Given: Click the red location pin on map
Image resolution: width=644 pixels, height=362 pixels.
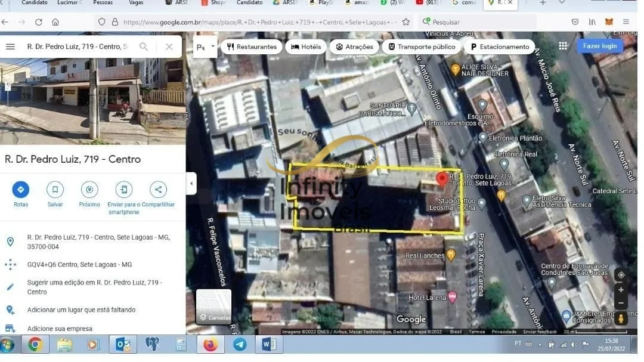Looking at the screenshot, I should 442,180.
